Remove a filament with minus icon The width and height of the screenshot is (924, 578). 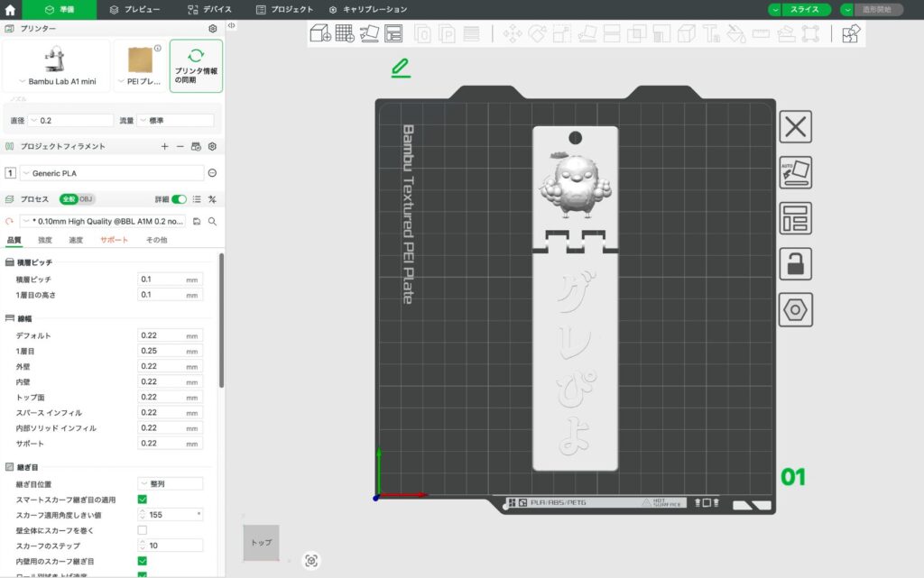point(180,147)
